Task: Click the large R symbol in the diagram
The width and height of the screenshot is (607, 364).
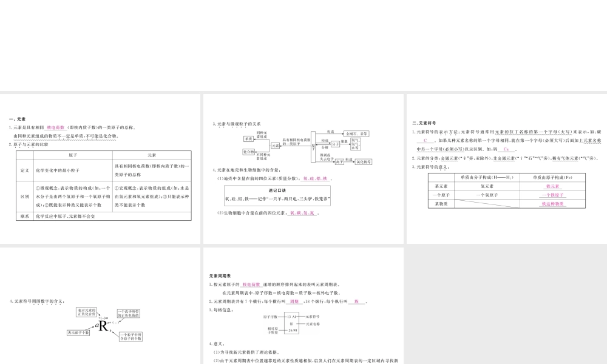Action: [103, 326]
